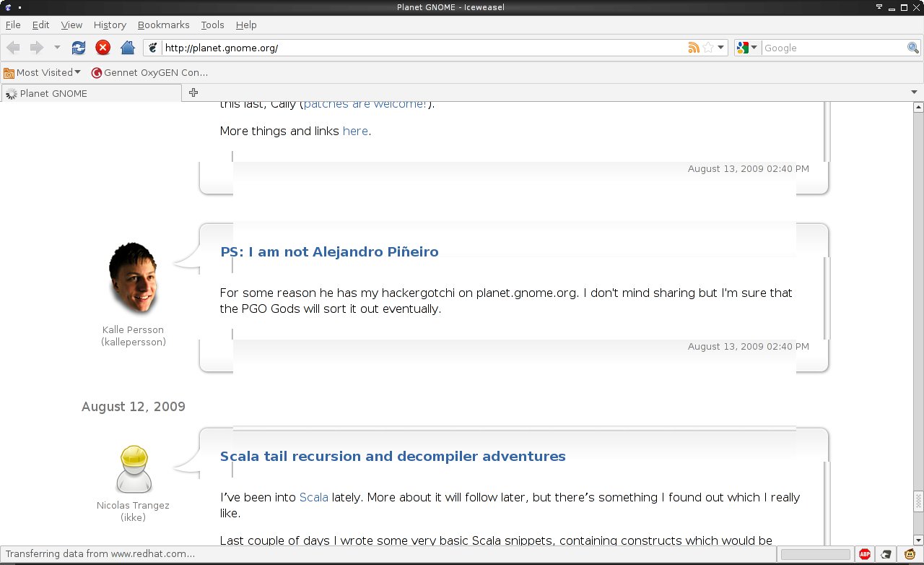Viewport: 924px width, 565px height.
Task: Open a new tab with the plus button
Action: pos(193,92)
